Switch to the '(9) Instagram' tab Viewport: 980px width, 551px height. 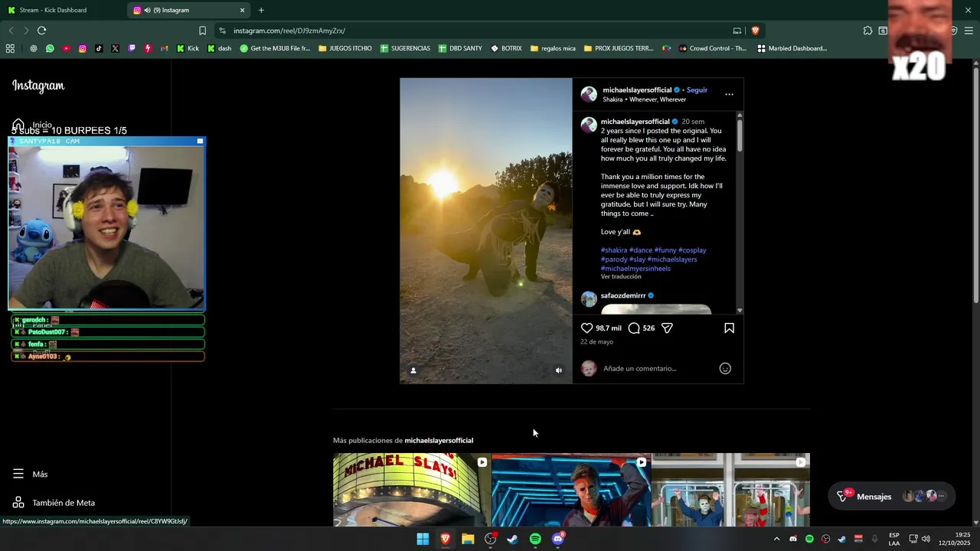click(x=189, y=10)
